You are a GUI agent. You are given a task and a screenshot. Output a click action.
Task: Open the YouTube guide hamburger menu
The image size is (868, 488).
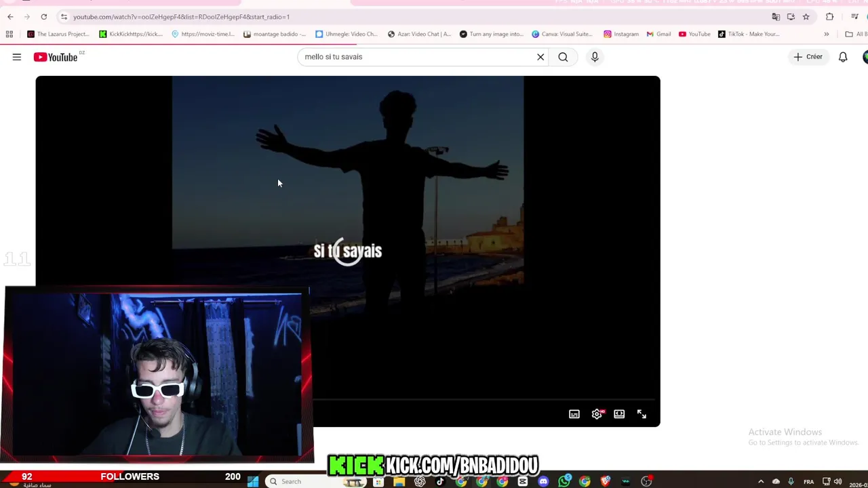(x=17, y=57)
